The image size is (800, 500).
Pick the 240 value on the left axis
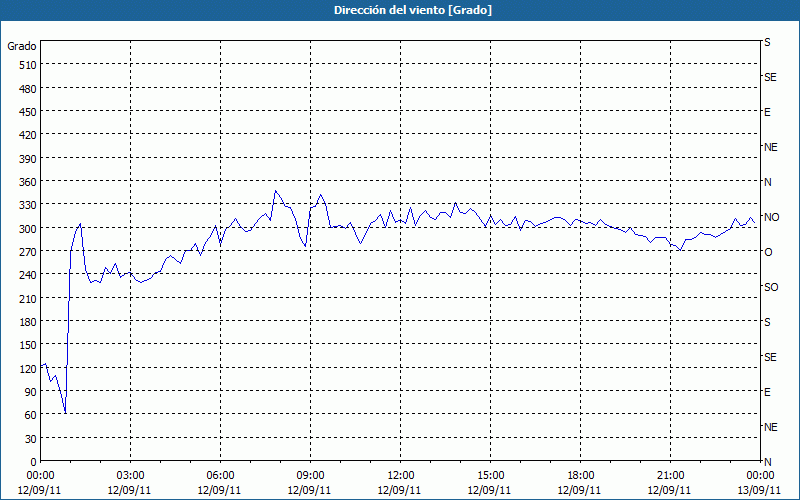coord(28,276)
